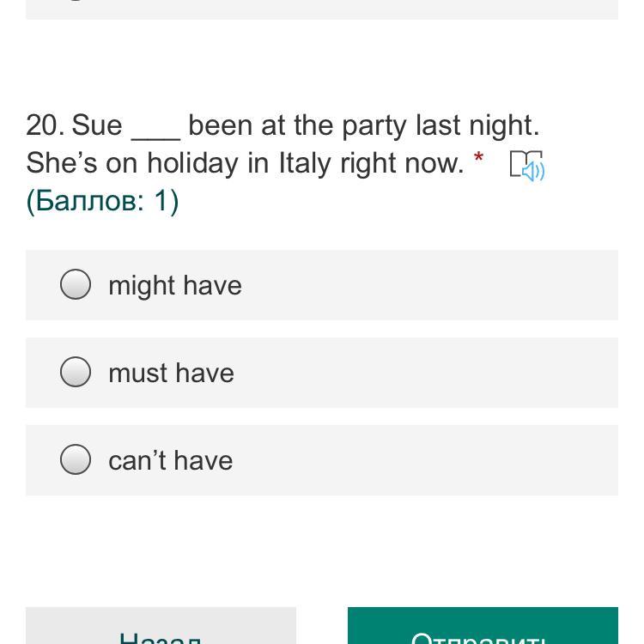Click the partially visible option bar at top
The height and width of the screenshot is (644, 644).
point(322,9)
